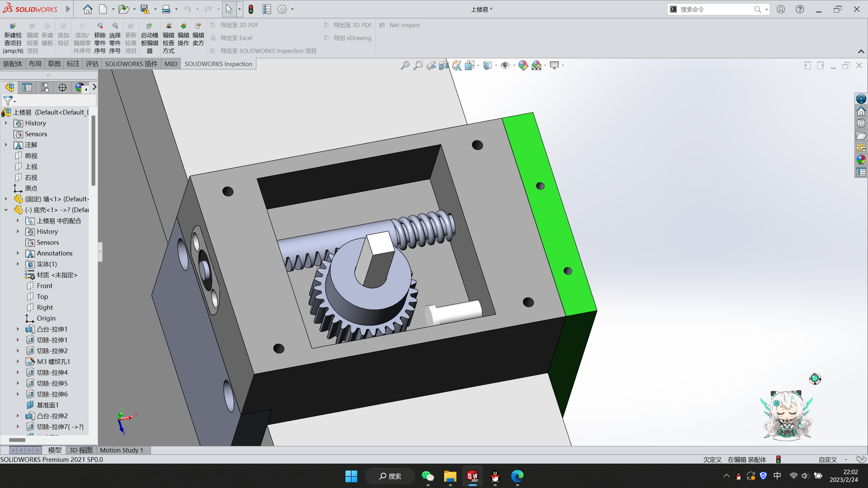Collapse the ribbon with the up chevron
The image size is (868, 488).
861,52
